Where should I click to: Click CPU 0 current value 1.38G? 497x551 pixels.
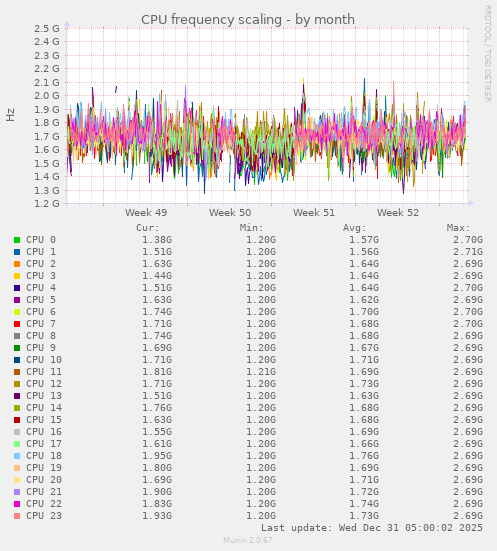pos(157,240)
